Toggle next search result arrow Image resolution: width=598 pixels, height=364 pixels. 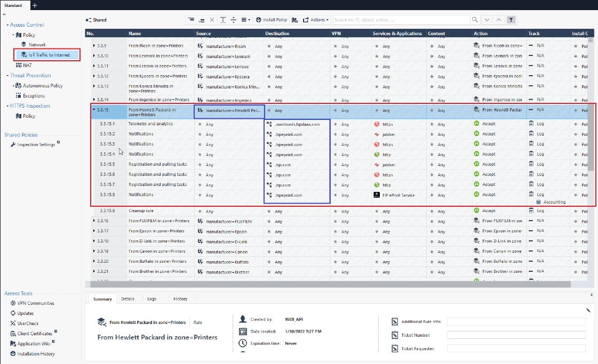coord(487,19)
